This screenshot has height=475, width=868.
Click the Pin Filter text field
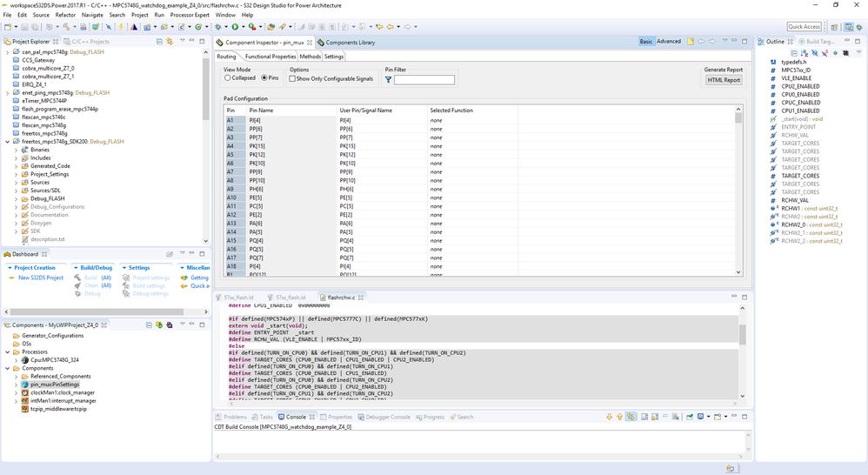[x=424, y=80]
